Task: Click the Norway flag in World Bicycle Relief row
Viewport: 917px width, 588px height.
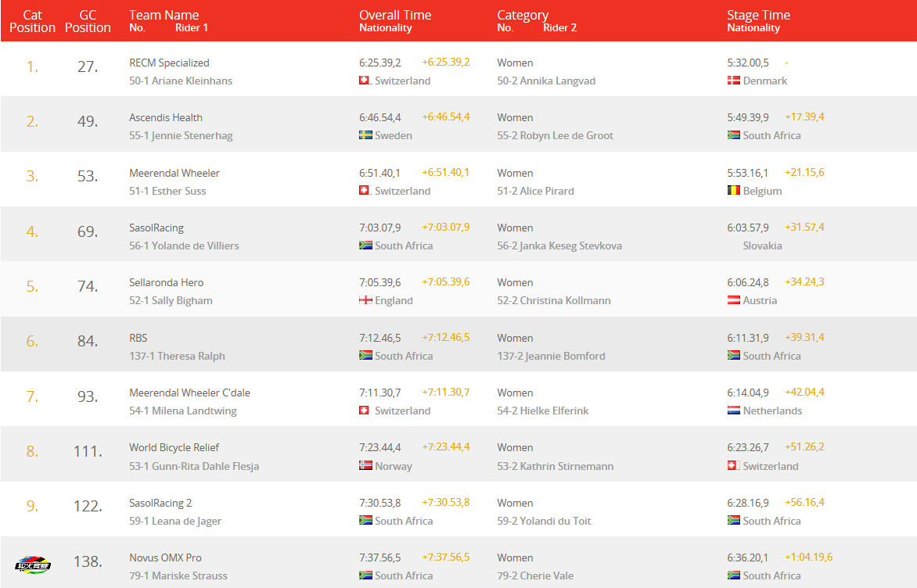Action: coord(365,465)
